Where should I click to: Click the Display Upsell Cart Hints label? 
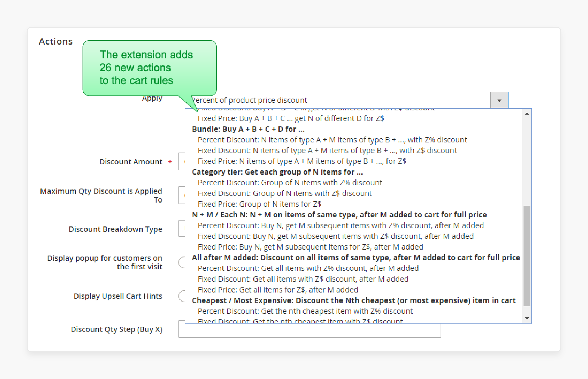click(118, 296)
